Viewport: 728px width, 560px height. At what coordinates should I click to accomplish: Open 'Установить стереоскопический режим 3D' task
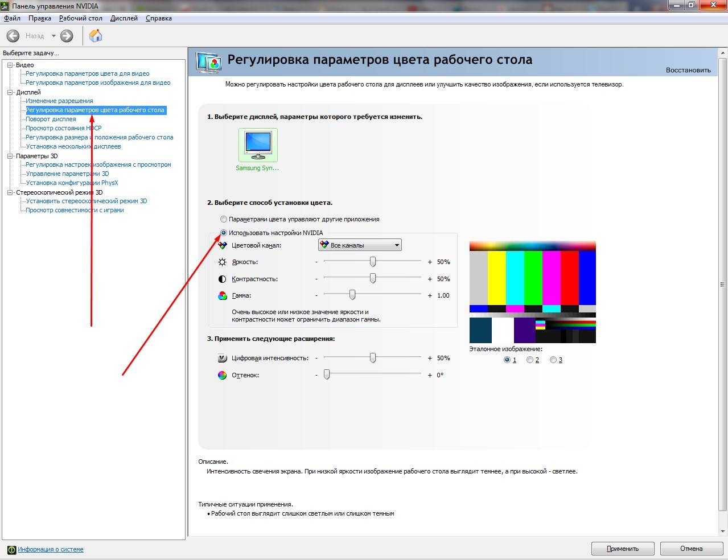(87, 201)
